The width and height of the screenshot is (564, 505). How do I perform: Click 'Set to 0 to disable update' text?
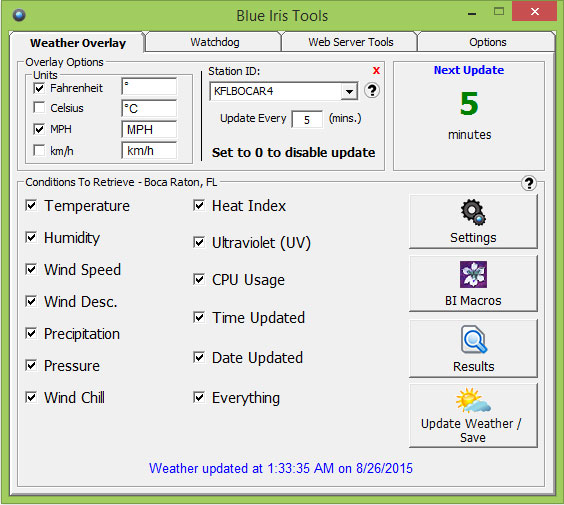point(293,153)
